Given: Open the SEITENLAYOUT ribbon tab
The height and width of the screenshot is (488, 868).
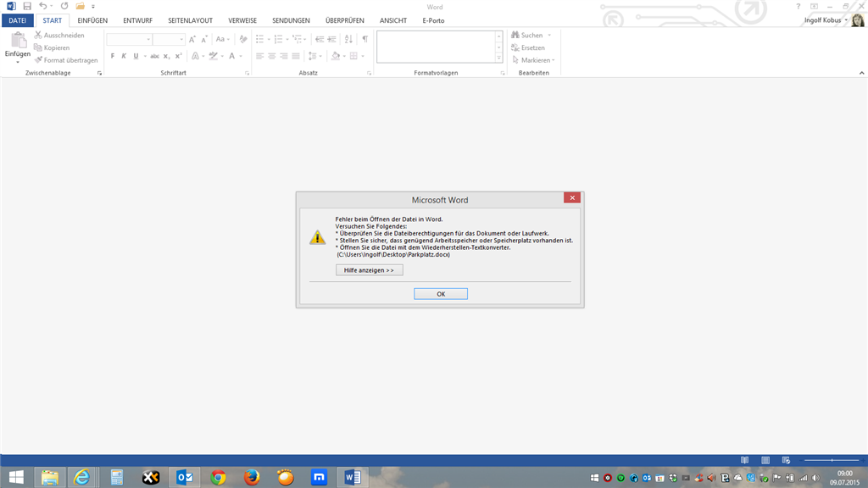Looking at the screenshot, I should click(191, 20).
